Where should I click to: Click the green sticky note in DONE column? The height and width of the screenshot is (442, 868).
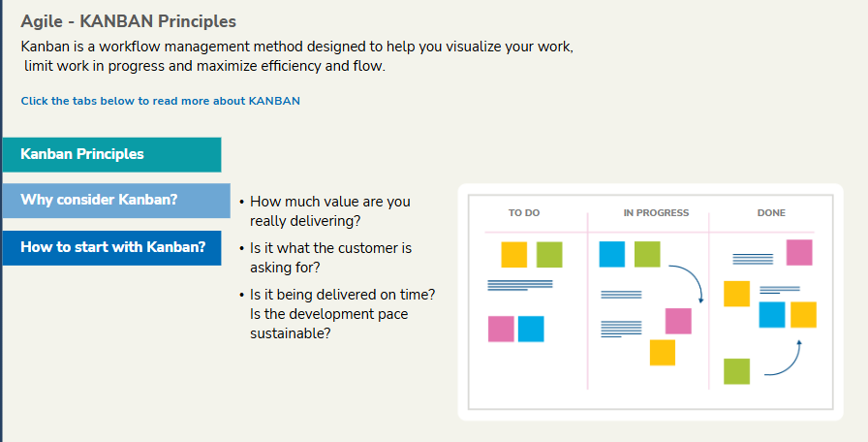(x=737, y=371)
